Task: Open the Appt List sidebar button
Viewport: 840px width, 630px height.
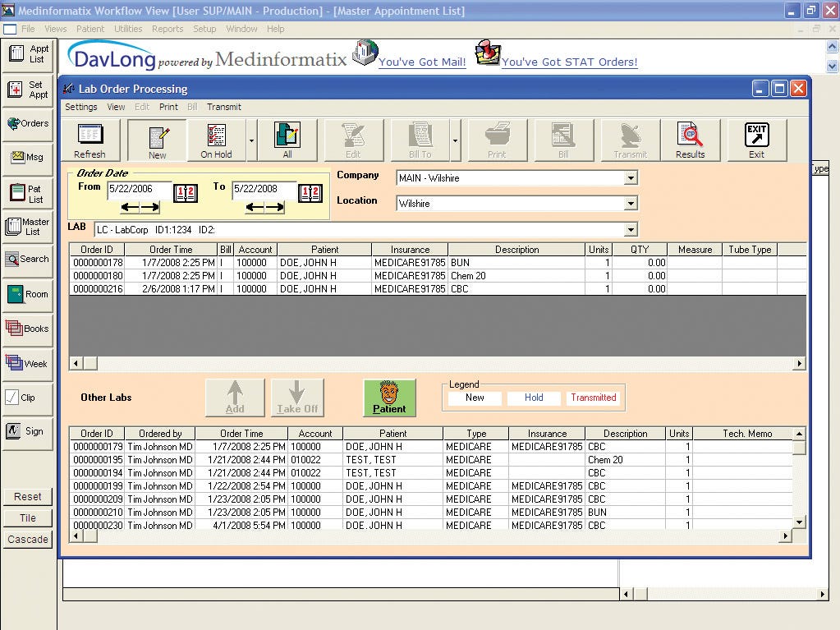Action: [28, 54]
